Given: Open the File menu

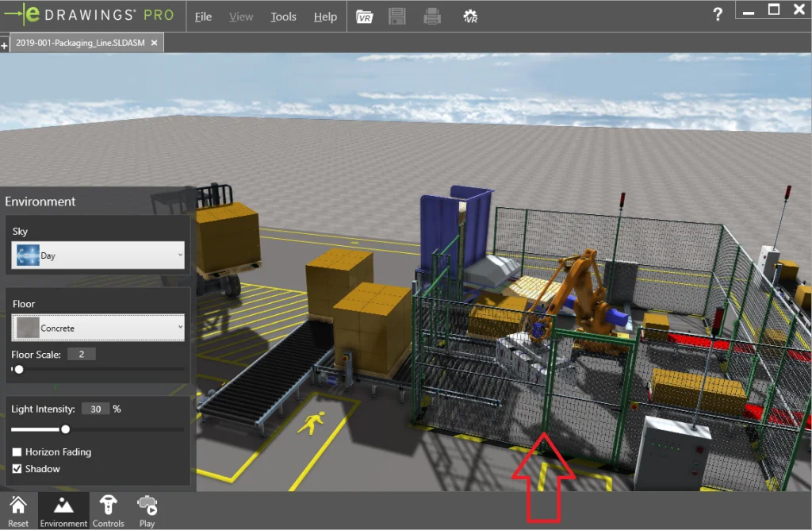Looking at the screenshot, I should click(204, 17).
